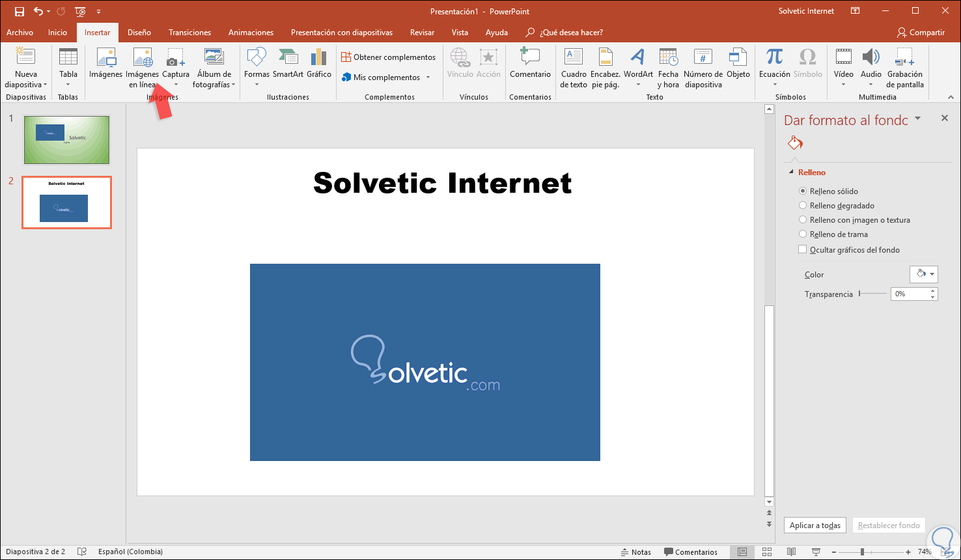The image size is (961, 560).
Task: Open the Álbum de fotografías dropdown
Action: pos(233,85)
